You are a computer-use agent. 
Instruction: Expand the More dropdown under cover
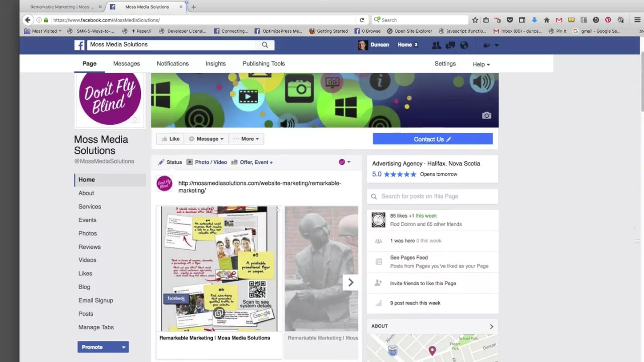[246, 139]
